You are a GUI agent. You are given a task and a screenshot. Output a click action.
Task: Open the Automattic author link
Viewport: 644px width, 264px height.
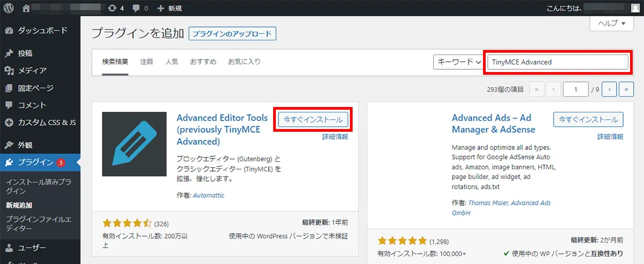[x=208, y=195]
